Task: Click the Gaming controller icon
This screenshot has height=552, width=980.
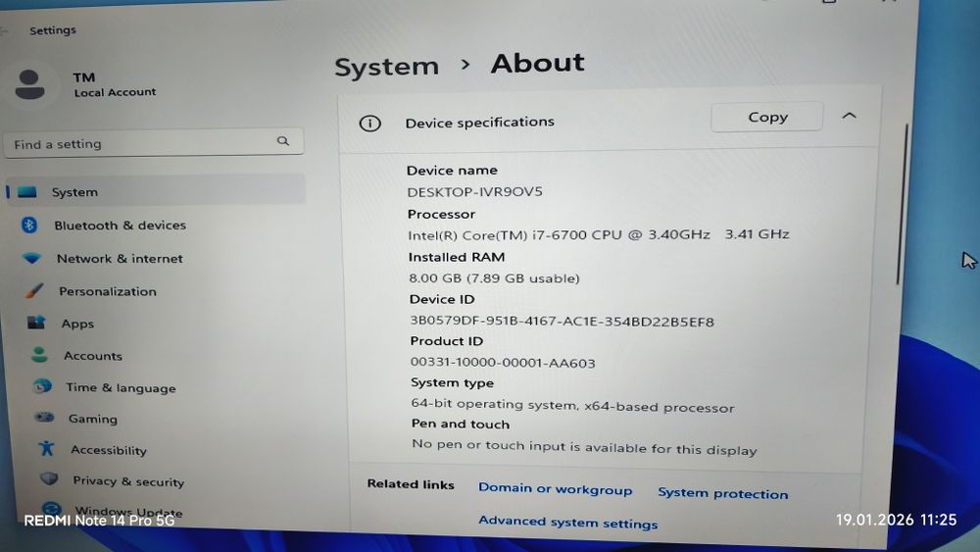Action: 44,417
